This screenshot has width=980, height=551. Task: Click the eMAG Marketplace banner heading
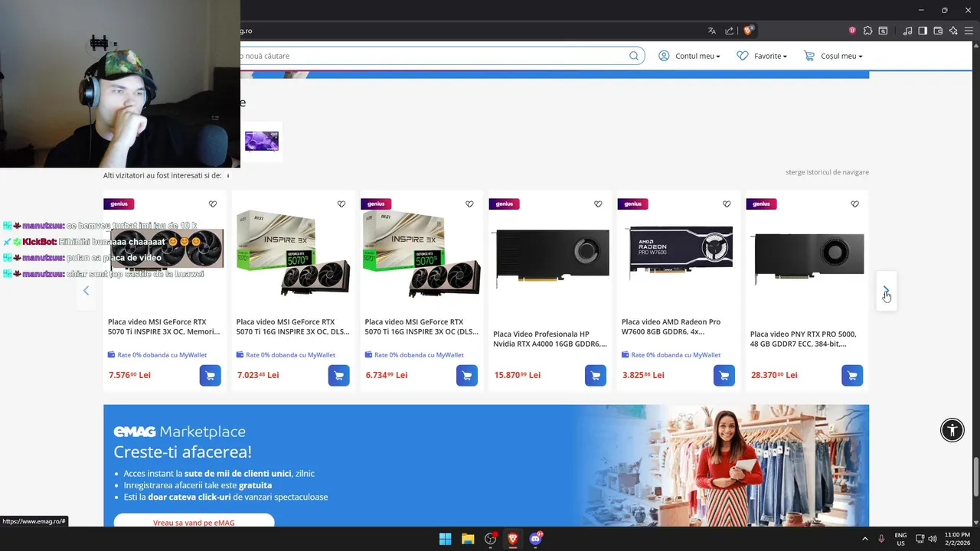coord(180,432)
